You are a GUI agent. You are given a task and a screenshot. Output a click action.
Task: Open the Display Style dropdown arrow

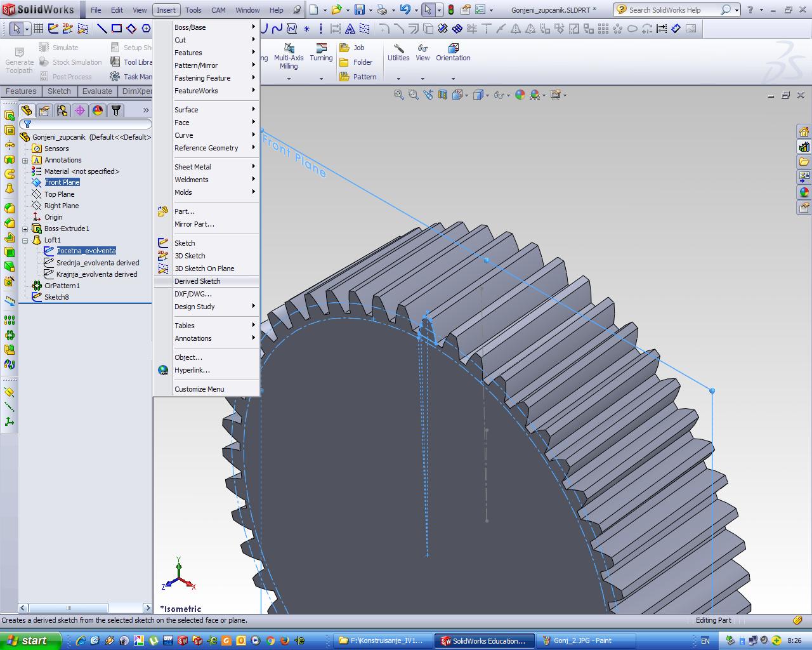[488, 95]
